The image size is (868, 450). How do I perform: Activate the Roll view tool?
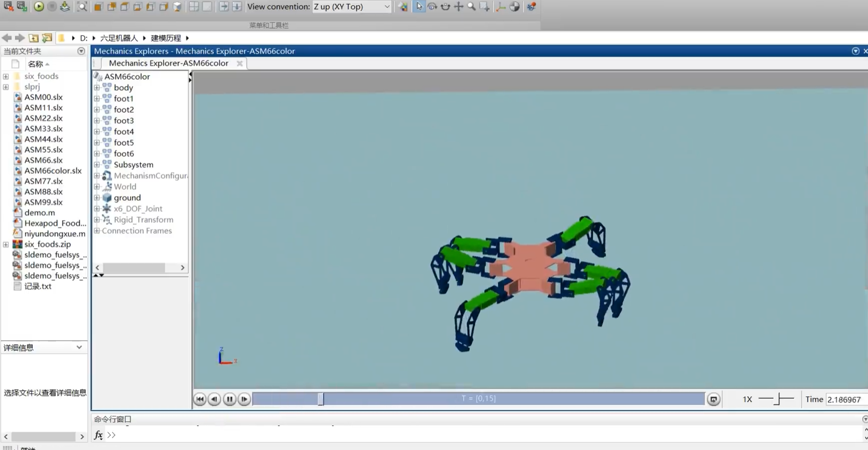[446, 7]
